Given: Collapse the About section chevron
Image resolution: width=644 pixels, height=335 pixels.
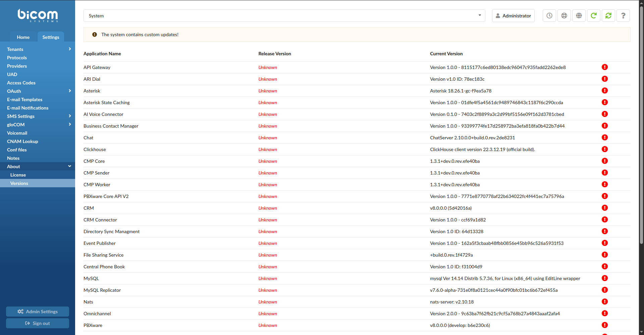Looking at the screenshot, I should pos(70,166).
